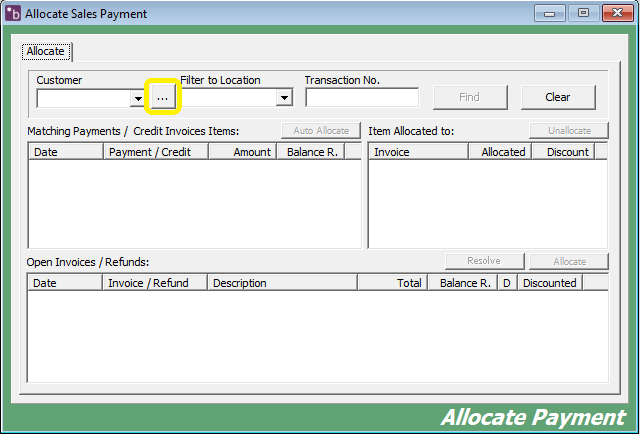The image size is (640, 434).
Task: Click the Discount column header
Action: pyautogui.click(x=562, y=152)
